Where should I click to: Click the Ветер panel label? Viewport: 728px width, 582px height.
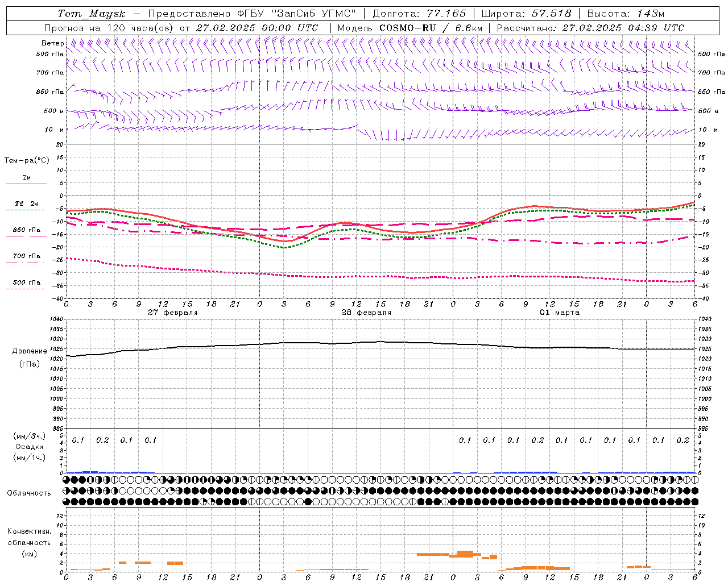pos(52,43)
